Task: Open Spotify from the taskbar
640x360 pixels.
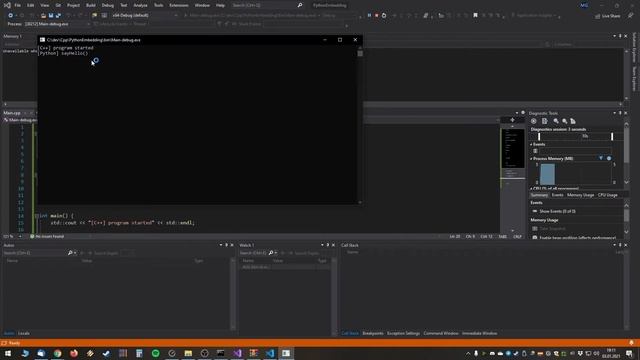Action: (156, 353)
